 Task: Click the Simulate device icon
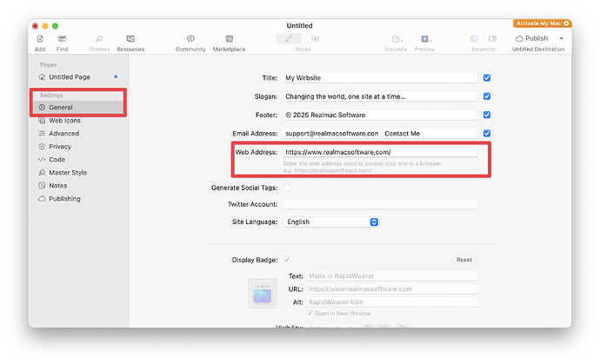(397, 39)
